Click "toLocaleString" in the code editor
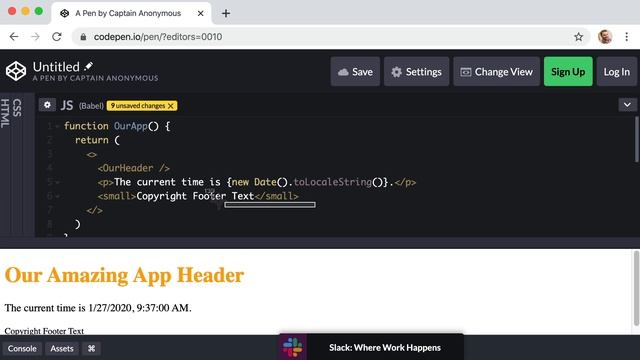 333,182
